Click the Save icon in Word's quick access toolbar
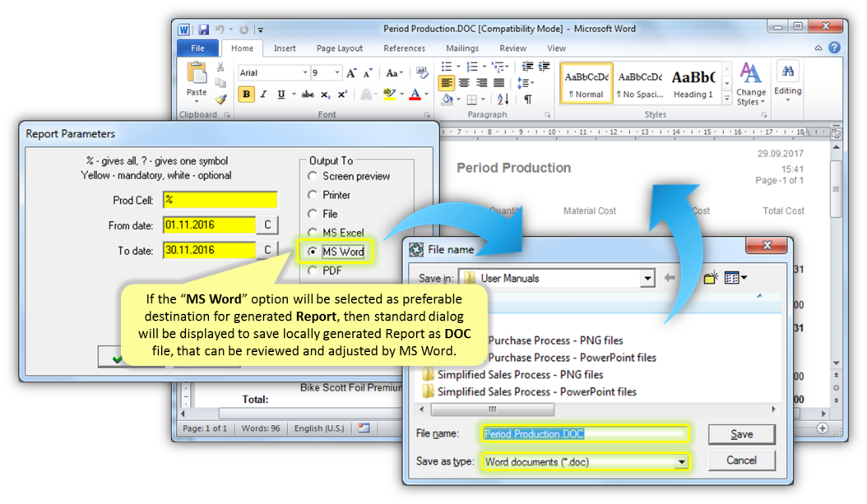Screen dimensions: 867x504 [x=203, y=30]
